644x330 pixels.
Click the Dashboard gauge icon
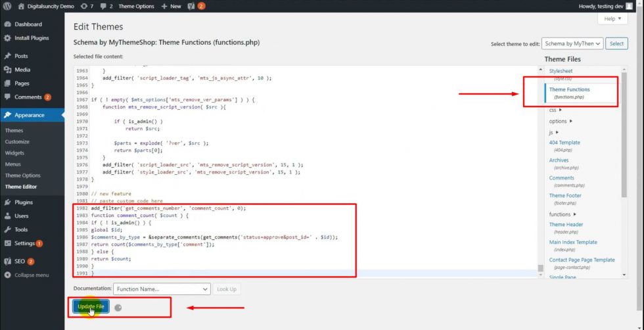[7, 24]
